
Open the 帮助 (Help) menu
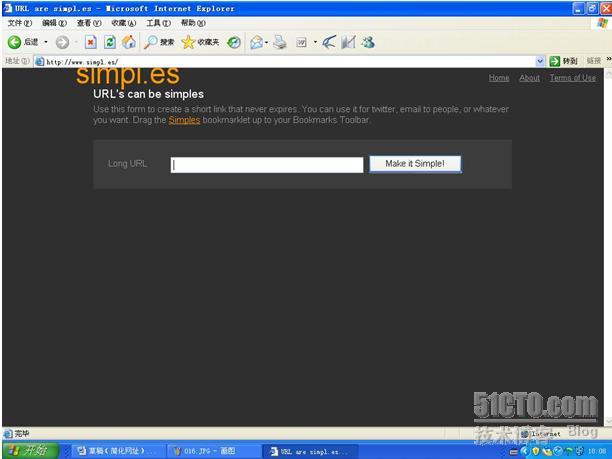pyautogui.click(x=193, y=23)
